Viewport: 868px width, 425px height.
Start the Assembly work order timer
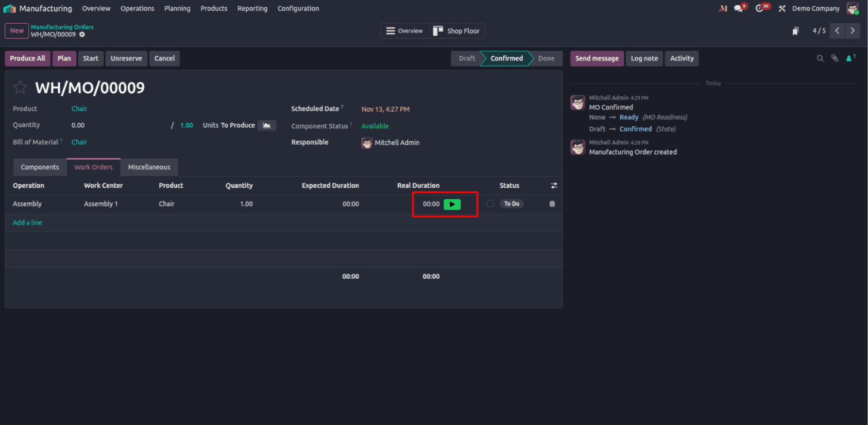click(452, 204)
